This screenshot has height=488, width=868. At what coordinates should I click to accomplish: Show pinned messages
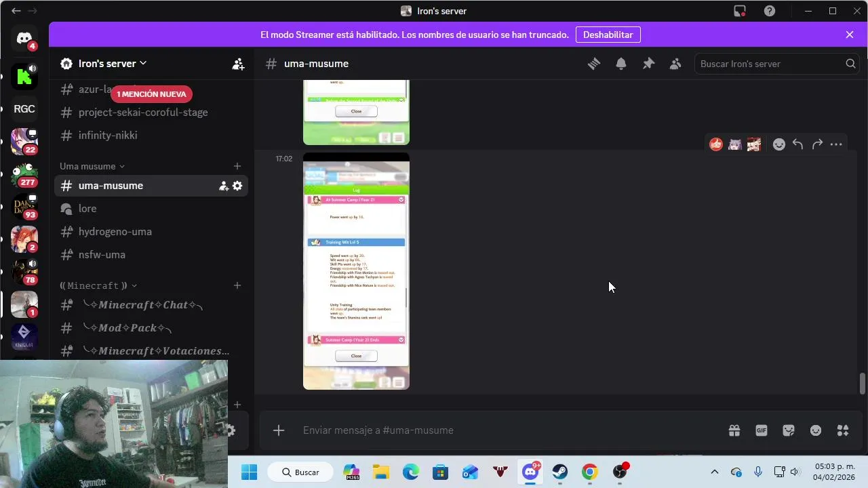(x=648, y=64)
